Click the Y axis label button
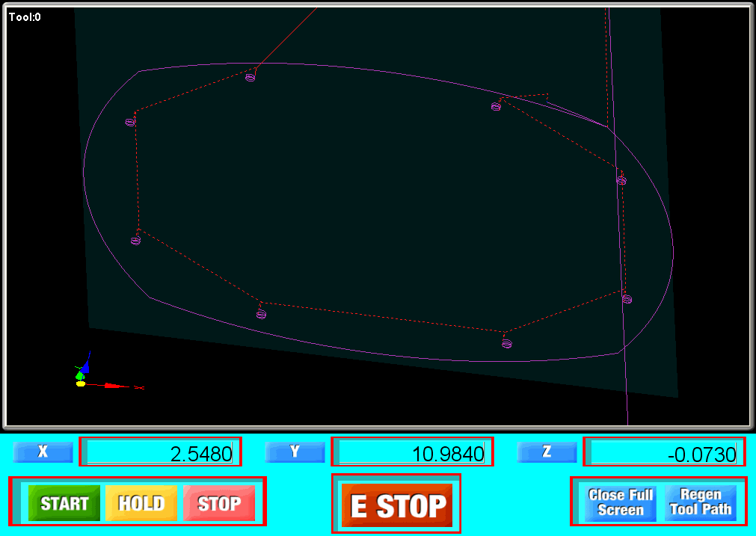Image resolution: width=756 pixels, height=536 pixels. 295,452
